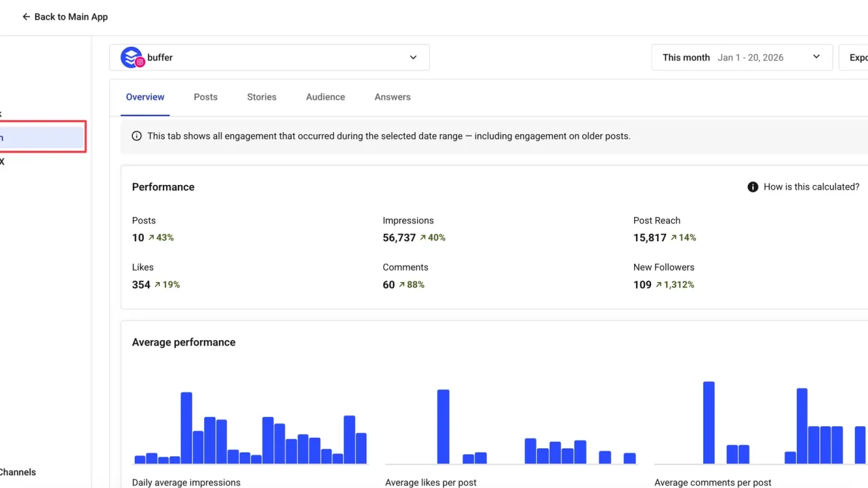Click the info icon in the engagement notice banner
The height and width of the screenshot is (488, 868).
click(136, 136)
